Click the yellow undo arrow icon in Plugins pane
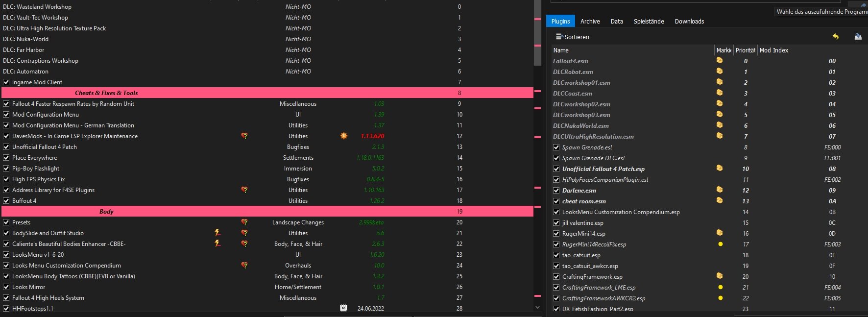The width and height of the screenshot is (868, 317). tap(835, 37)
